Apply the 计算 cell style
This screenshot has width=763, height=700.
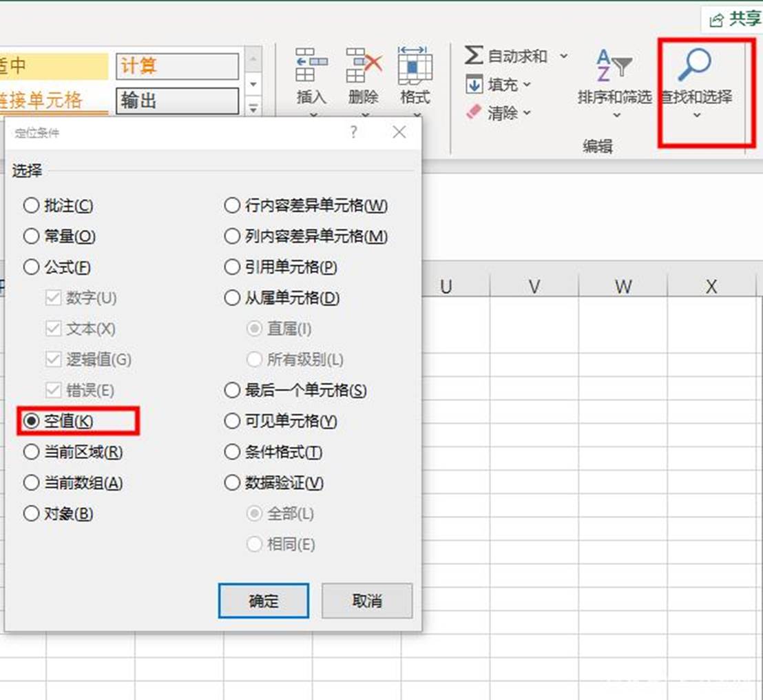tap(178, 65)
